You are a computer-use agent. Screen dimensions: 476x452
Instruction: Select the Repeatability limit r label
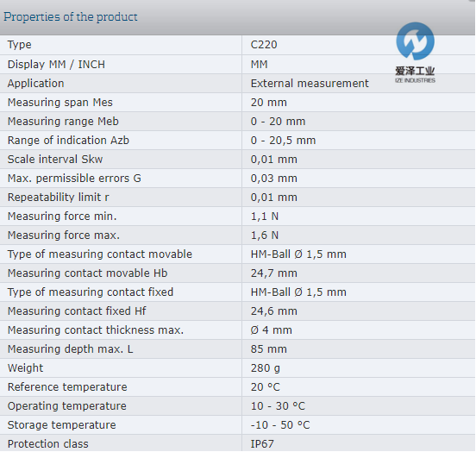(59, 198)
